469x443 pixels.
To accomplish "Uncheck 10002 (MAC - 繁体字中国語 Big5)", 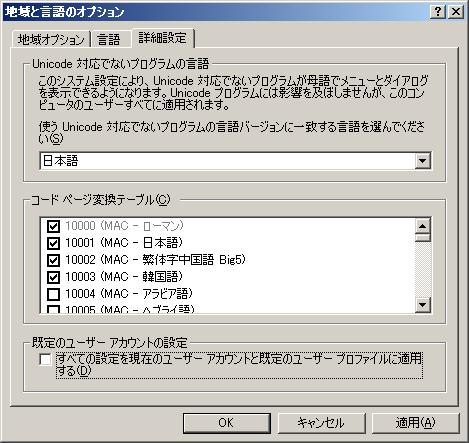I will pos(53,260).
